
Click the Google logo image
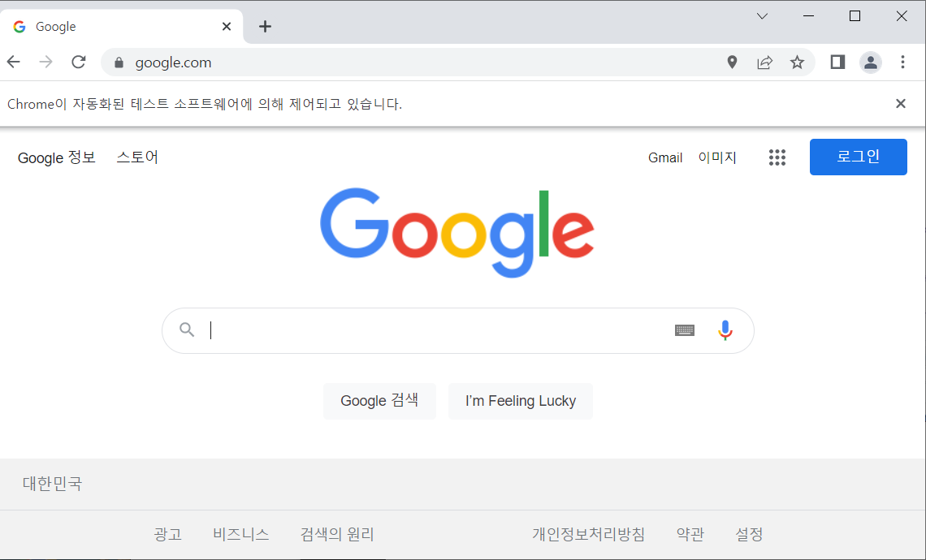click(x=457, y=232)
